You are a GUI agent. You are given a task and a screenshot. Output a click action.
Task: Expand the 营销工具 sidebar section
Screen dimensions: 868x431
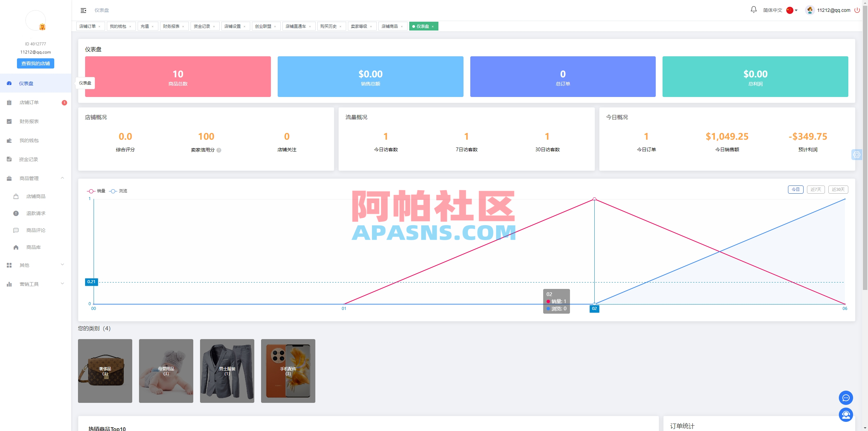[29, 284]
